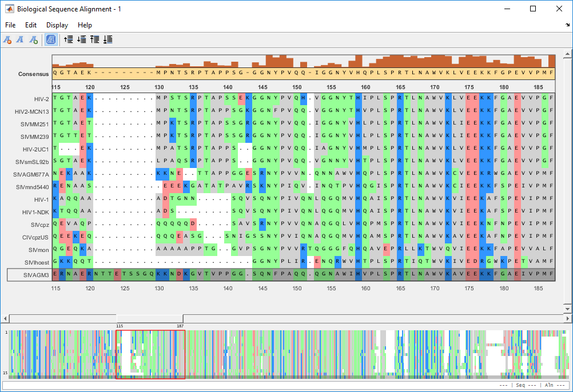Move selected sequence to bottom

108,39
